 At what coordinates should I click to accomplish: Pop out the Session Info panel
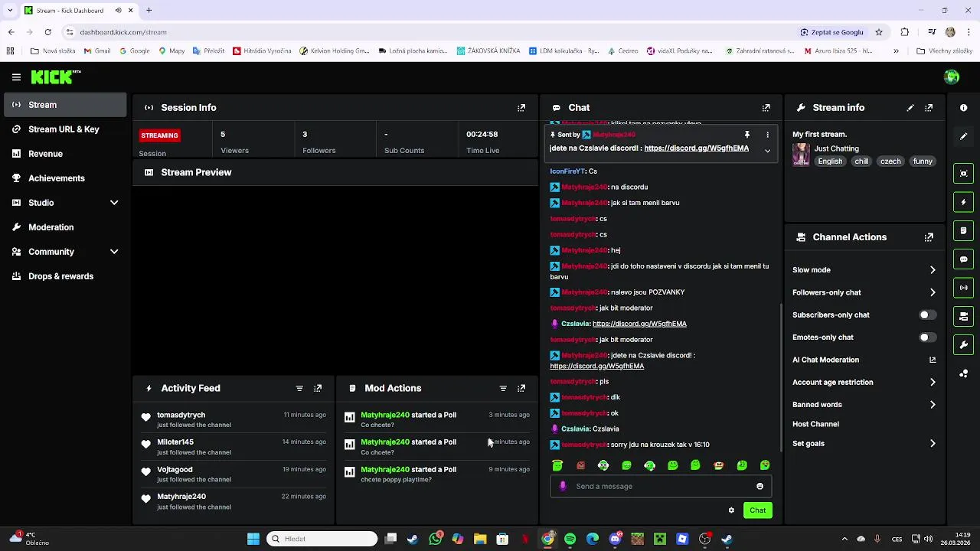click(521, 108)
